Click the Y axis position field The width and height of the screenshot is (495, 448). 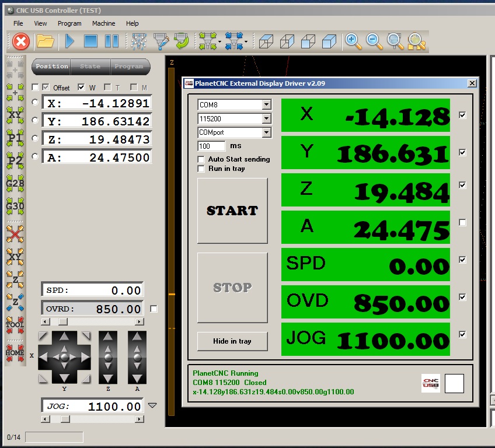tap(97, 121)
